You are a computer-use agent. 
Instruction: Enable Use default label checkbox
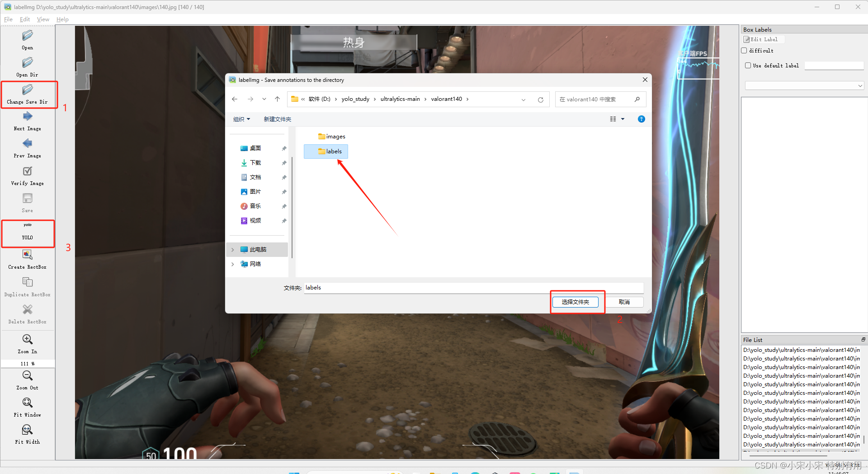pos(748,66)
